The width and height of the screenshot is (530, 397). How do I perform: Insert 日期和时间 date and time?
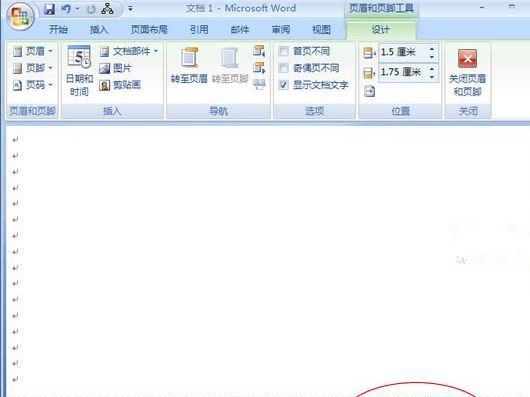(79, 71)
